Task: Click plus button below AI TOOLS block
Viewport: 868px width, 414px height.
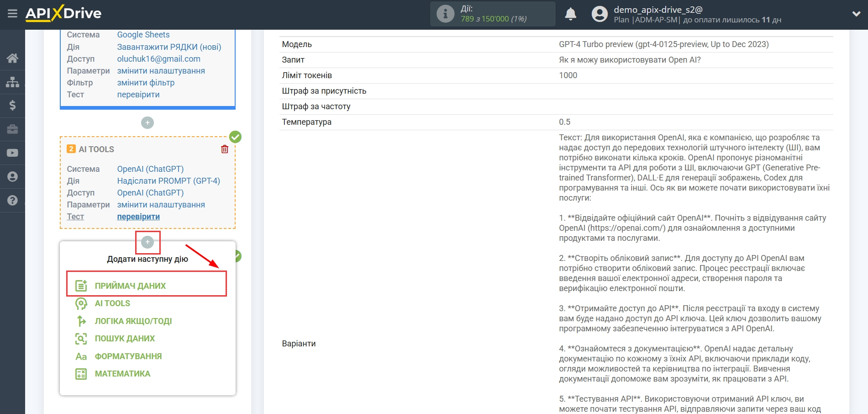Action: click(147, 242)
